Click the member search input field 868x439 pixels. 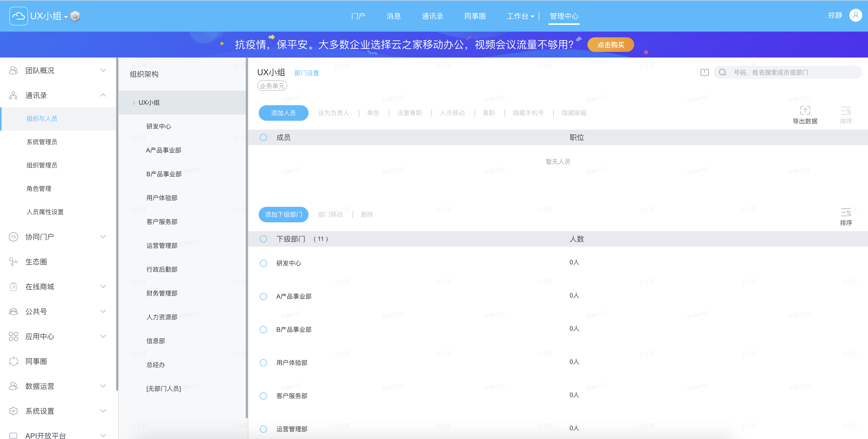point(788,73)
